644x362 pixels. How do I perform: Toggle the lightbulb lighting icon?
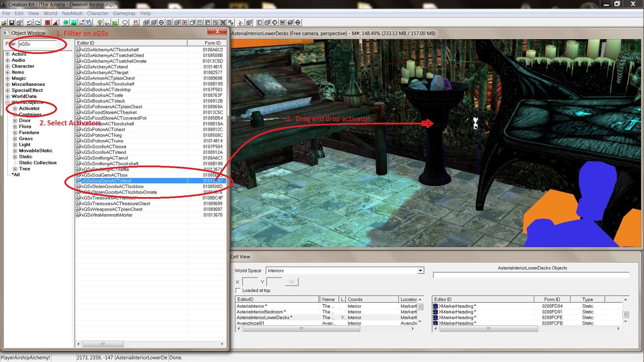[x=100, y=23]
